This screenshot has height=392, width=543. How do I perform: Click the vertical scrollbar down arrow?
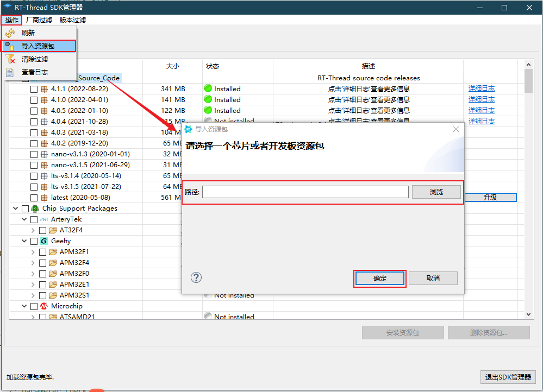pyautogui.click(x=528, y=314)
